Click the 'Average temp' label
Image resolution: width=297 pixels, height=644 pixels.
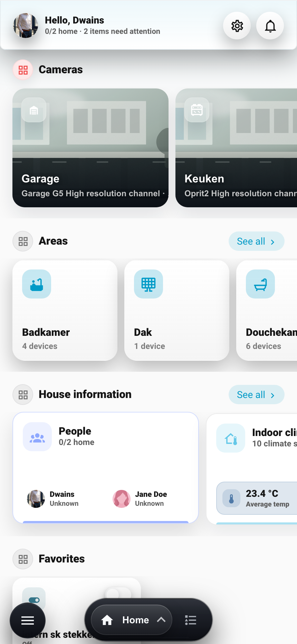tap(268, 504)
